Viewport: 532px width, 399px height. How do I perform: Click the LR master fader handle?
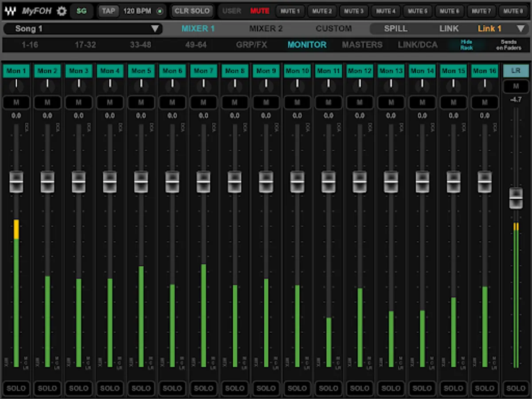(516, 198)
